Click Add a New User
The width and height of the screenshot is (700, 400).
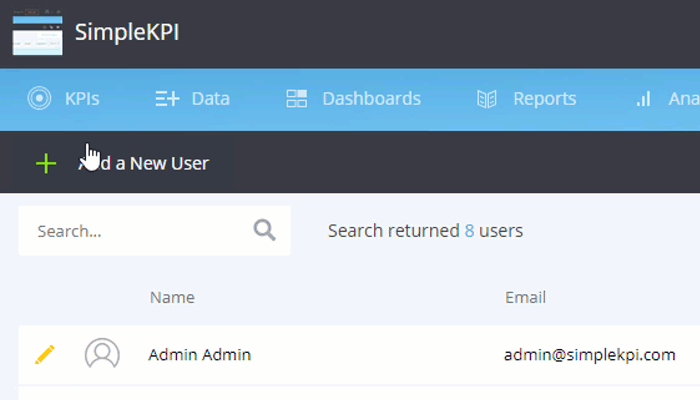coord(143,163)
